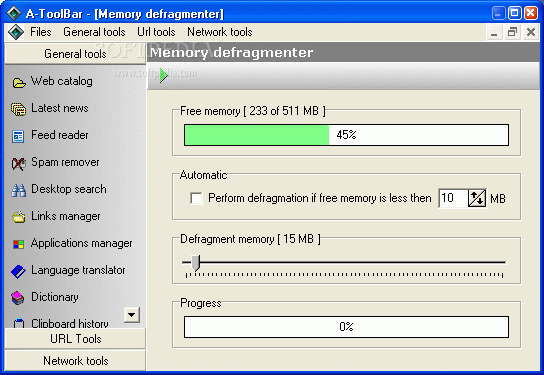This screenshot has height=375, width=544.
Task: Click the spinner arrows next to the 10 MB field
Action: [x=477, y=198]
